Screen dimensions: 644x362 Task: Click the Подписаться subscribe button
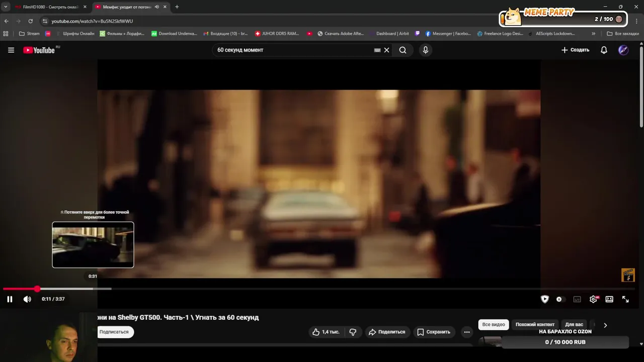(x=115, y=332)
